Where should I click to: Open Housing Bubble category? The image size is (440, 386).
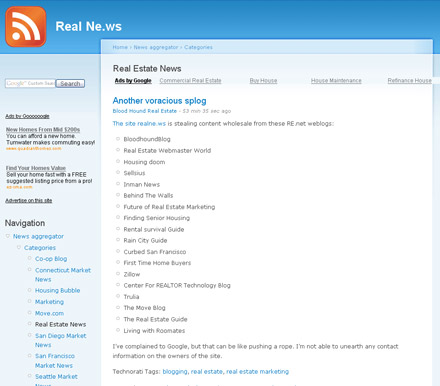pos(57,291)
